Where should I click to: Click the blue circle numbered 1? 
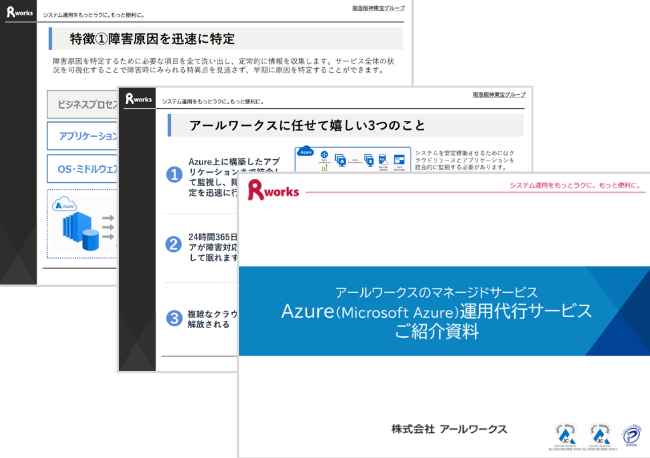pyautogui.click(x=174, y=174)
